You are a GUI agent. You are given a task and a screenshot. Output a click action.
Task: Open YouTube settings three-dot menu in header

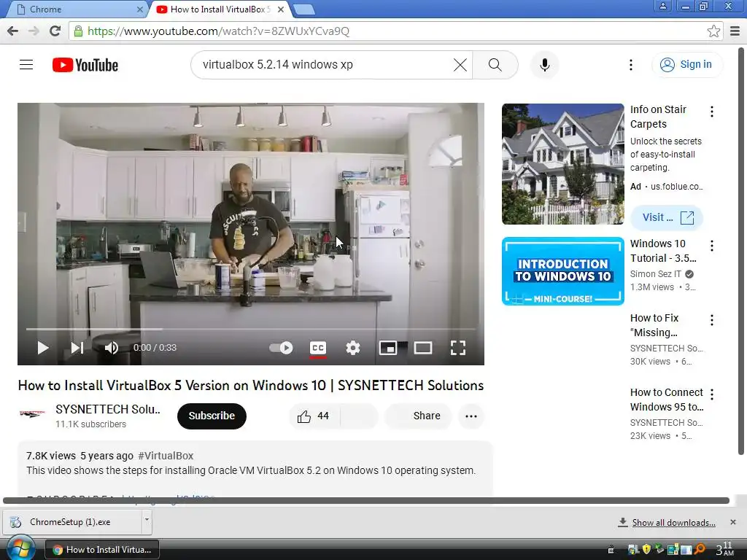631,65
